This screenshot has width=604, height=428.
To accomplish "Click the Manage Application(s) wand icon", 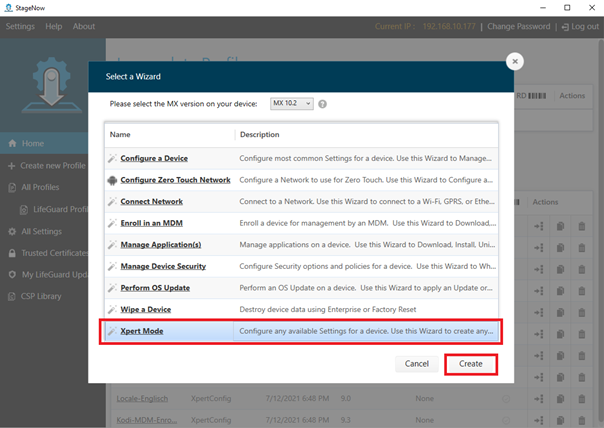I will click(x=112, y=245).
